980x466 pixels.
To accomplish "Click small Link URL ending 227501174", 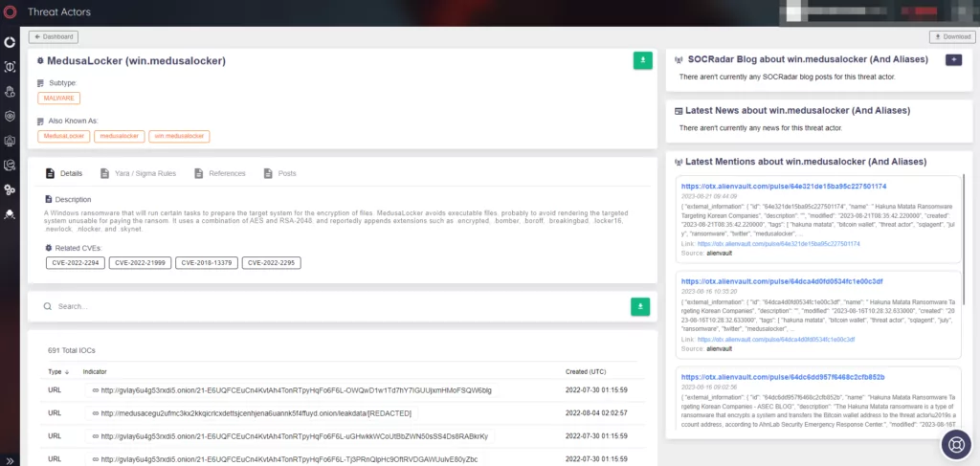I will tap(779, 244).
